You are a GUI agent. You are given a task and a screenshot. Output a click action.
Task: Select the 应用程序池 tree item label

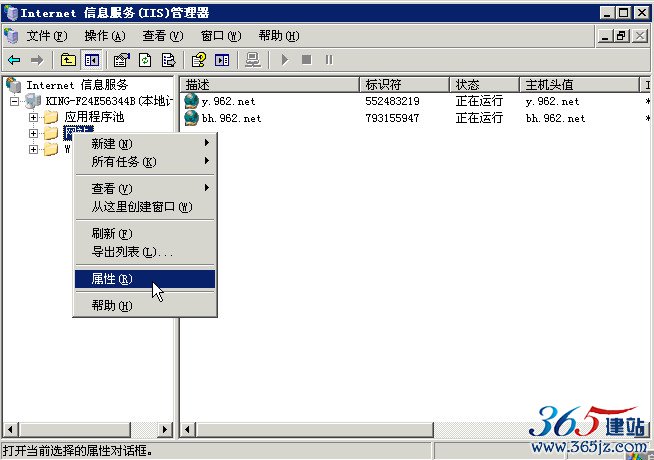(x=94, y=117)
